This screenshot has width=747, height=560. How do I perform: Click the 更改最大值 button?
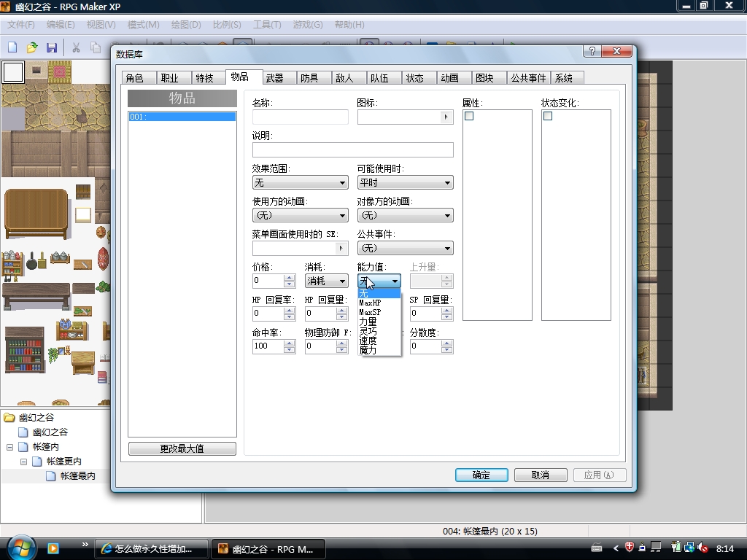[x=182, y=448]
